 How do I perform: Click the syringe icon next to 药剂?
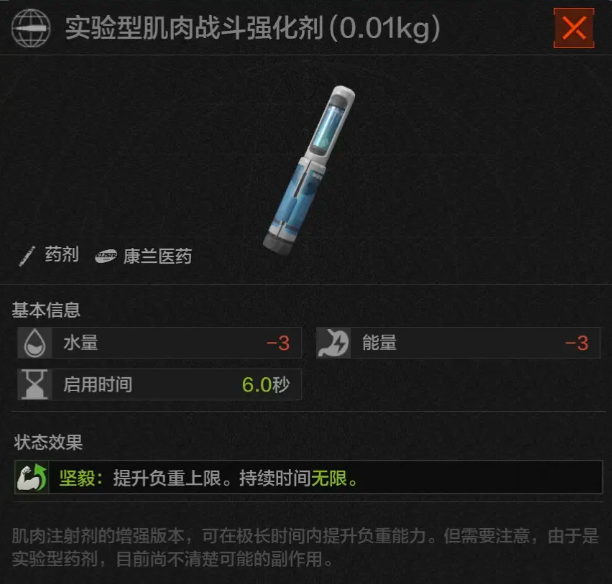(x=27, y=256)
